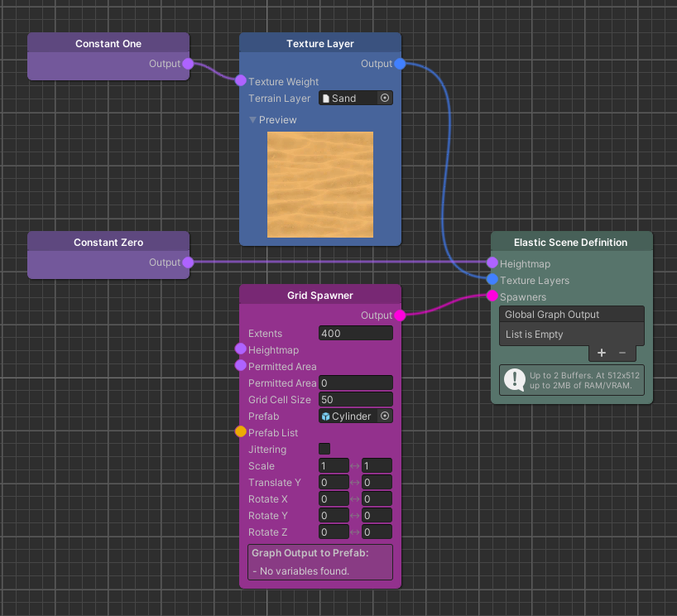677x616 pixels.
Task: Select the Grid Spawner node title
Action: (320, 295)
